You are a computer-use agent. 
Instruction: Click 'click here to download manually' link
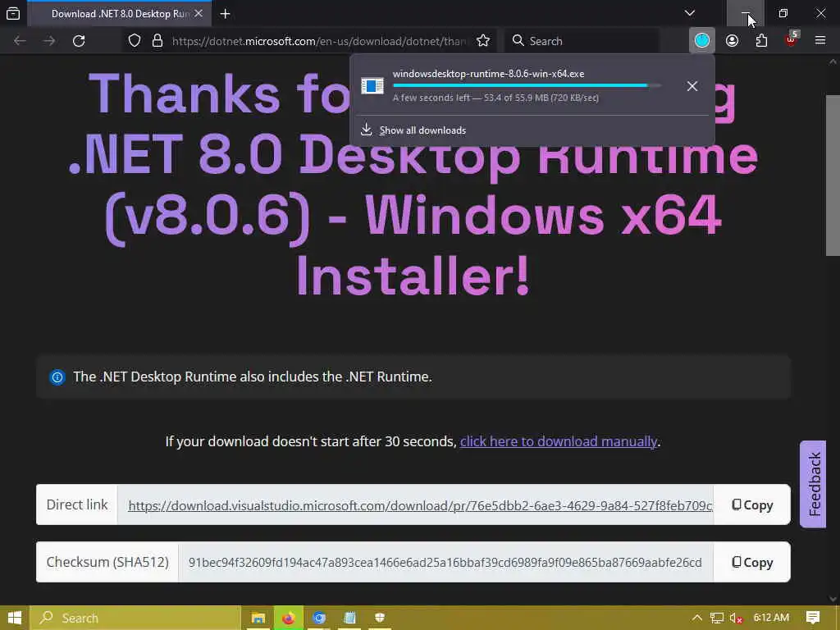click(x=558, y=441)
